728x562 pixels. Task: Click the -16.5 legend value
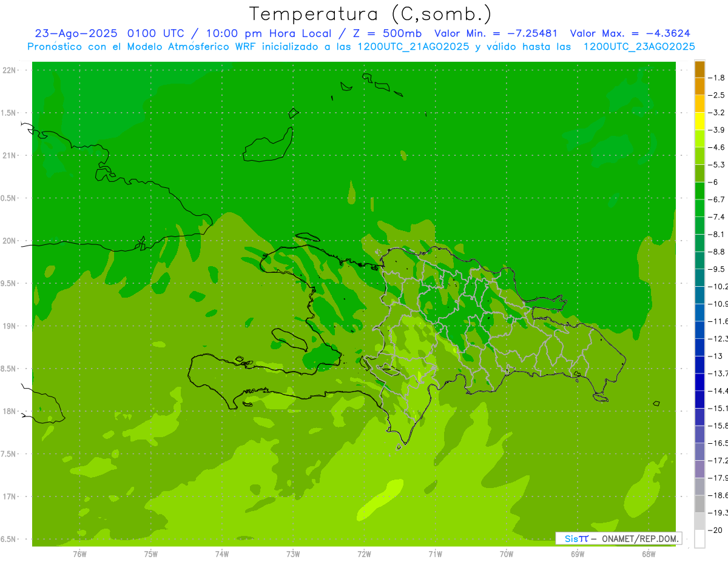[718, 443]
